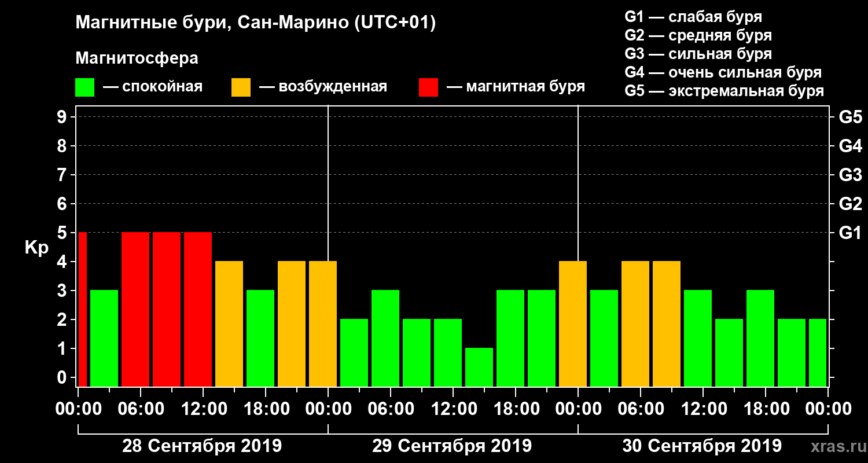Screen dimensions: 868x463
Task: Click the '12:00' time label for 28 Сентября
Action: tap(203, 409)
